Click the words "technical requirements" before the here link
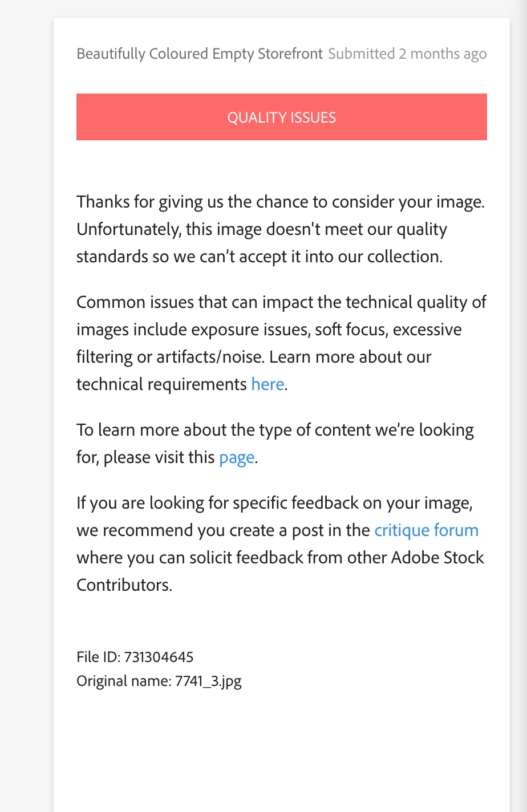This screenshot has height=812, width=527. coord(161,384)
